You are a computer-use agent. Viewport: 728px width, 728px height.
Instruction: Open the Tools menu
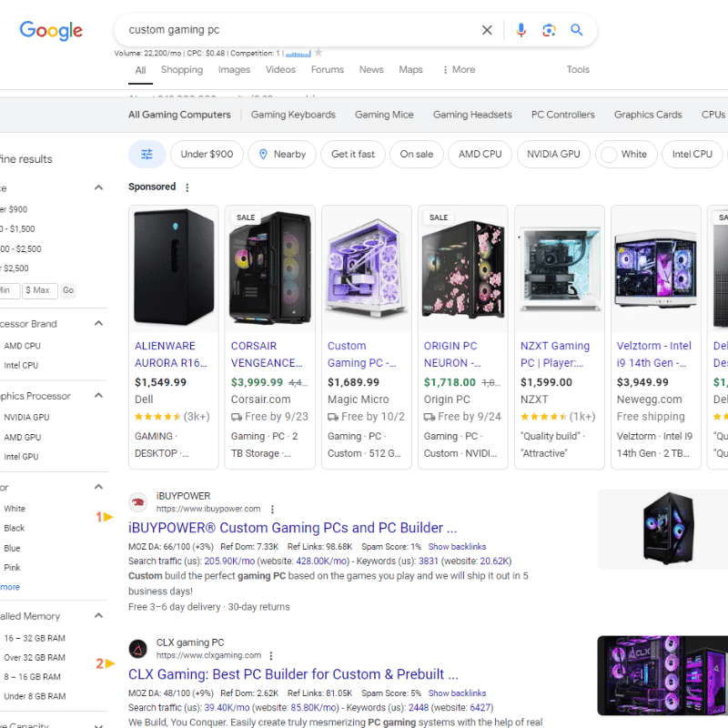click(578, 70)
